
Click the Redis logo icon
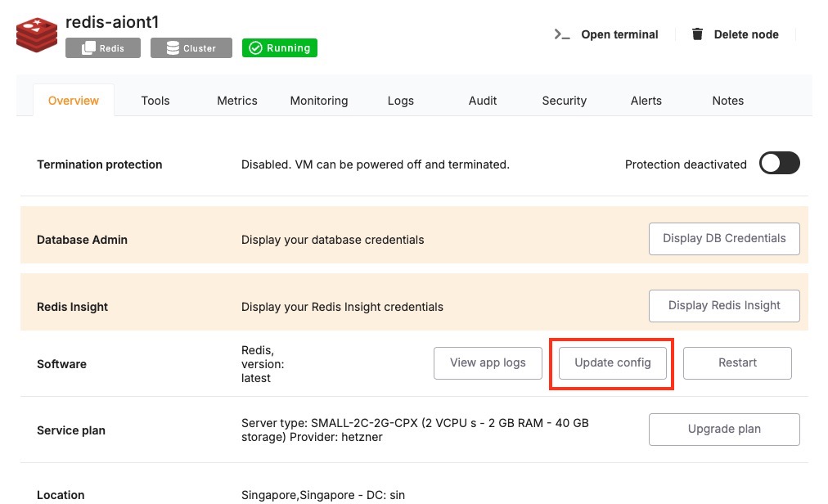pyautogui.click(x=35, y=35)
